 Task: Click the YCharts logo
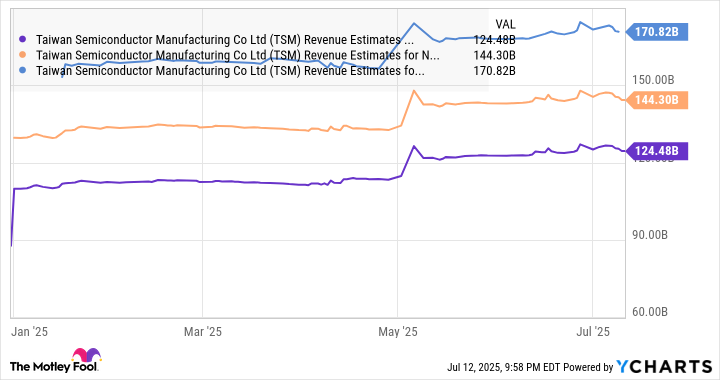coord(664,366)
